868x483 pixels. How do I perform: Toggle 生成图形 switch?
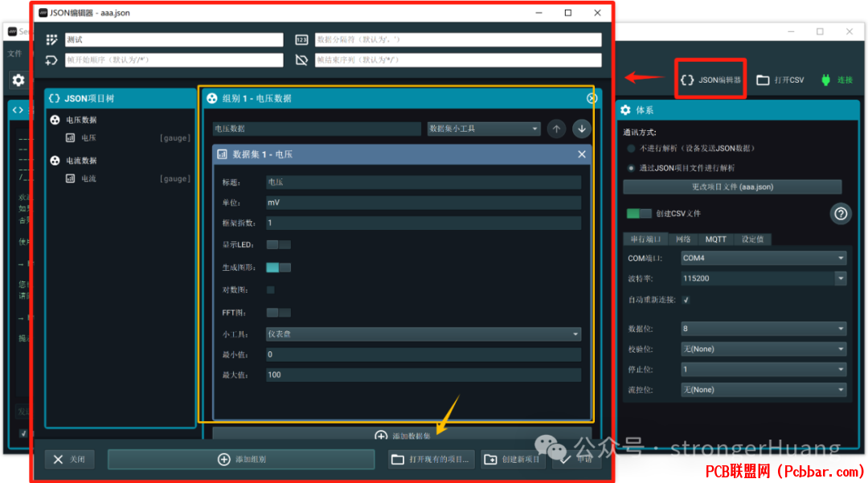tap(278, 268)
